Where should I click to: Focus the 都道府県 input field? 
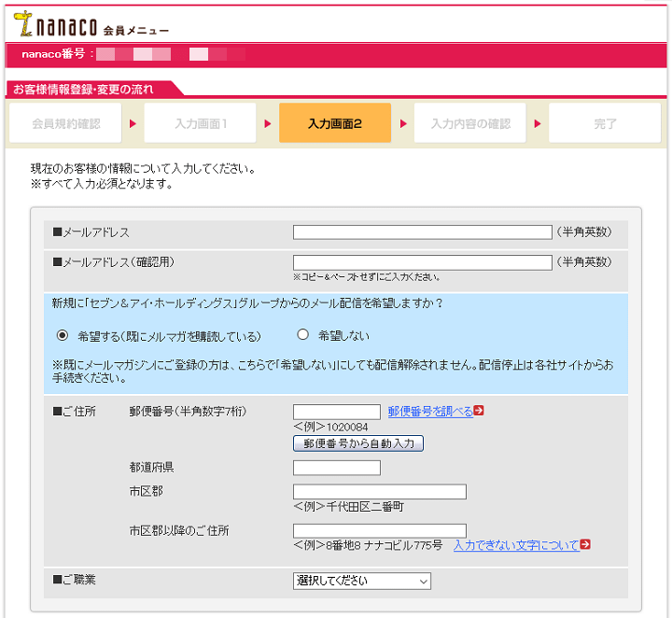[337, 468]
